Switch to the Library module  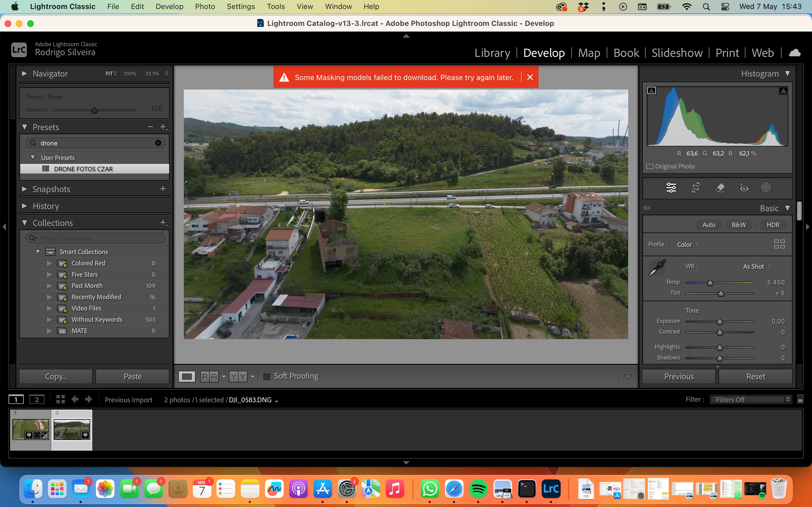click(x=492, y=53)
